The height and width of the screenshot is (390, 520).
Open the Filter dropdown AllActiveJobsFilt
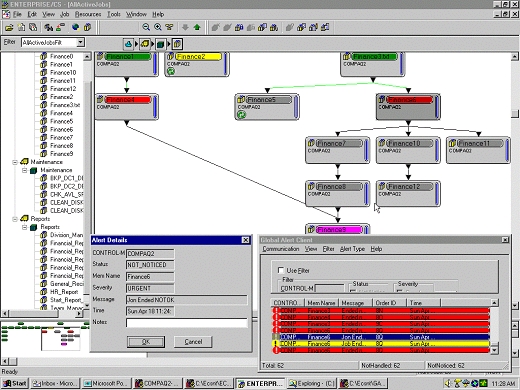[80, 42]
